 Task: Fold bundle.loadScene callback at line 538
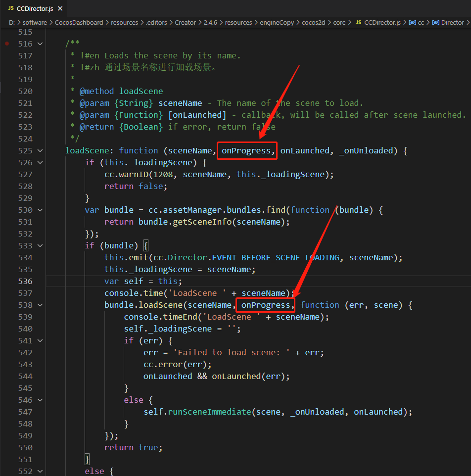pyautogui.click(x=40, y=305)
